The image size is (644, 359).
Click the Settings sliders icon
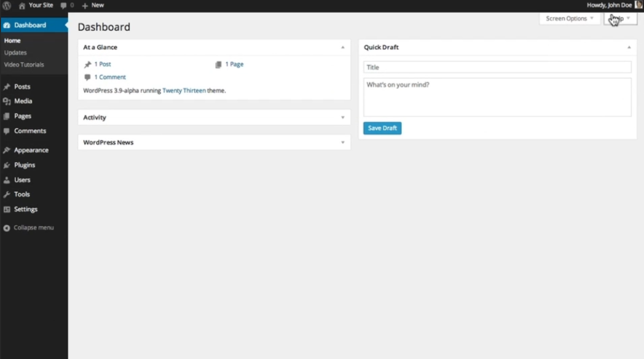pyautogui.click(x=7, y=209)
